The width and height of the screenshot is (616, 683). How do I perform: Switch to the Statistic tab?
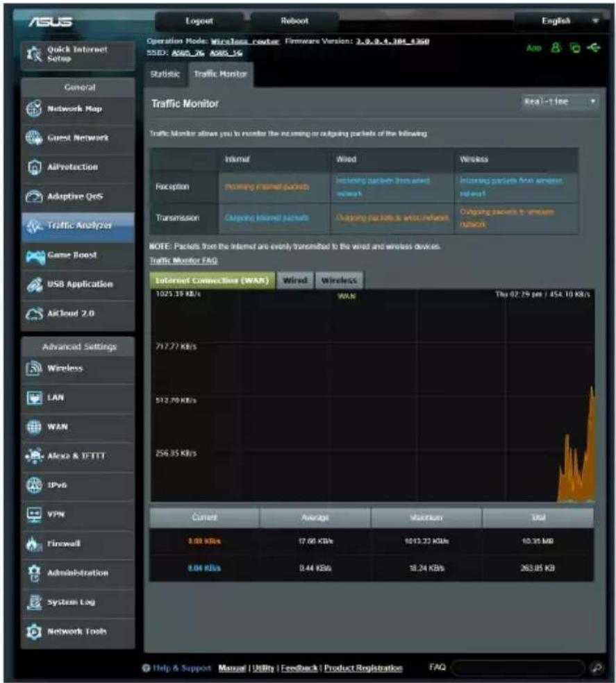point(165,74)
